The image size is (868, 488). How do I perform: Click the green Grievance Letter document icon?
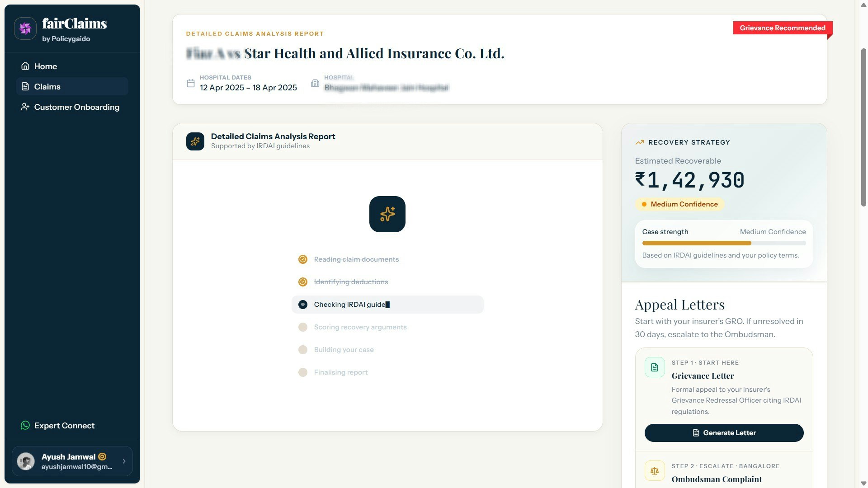coord(654,367)
